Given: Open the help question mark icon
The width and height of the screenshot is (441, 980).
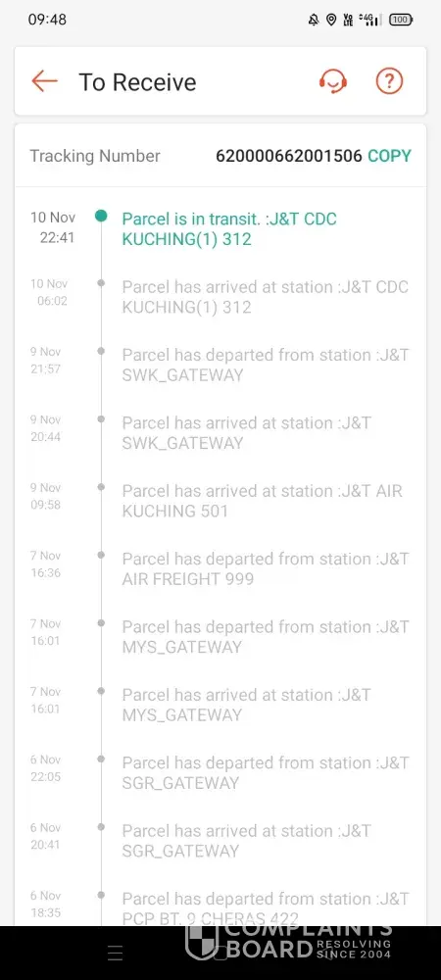Looking at the screenshot, I should click(389, 81).
